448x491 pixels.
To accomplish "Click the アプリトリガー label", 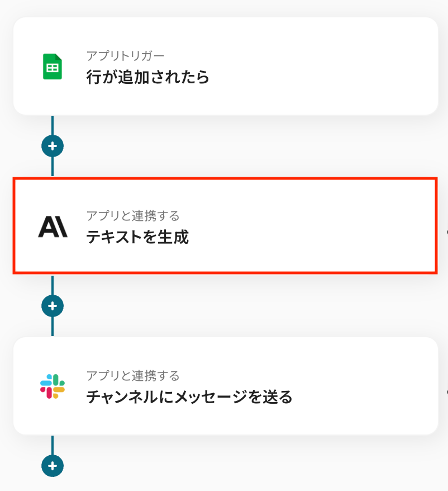I will (125, 55).
